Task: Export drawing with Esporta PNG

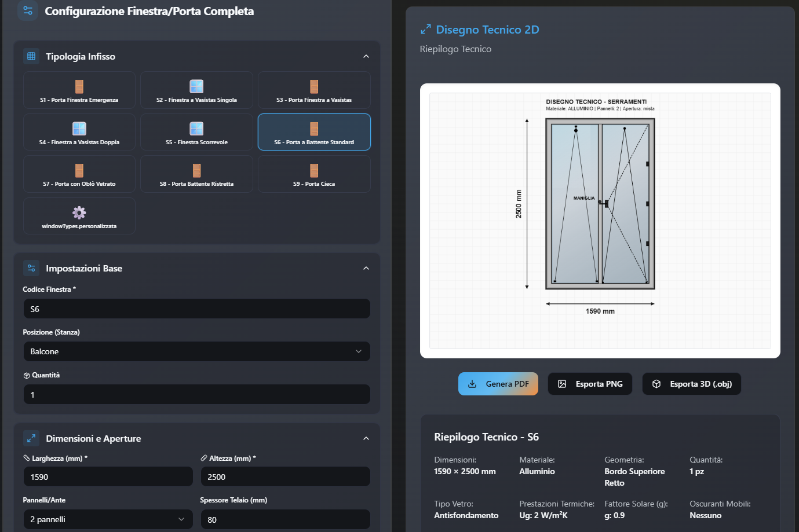Action: tap(590, 384)
